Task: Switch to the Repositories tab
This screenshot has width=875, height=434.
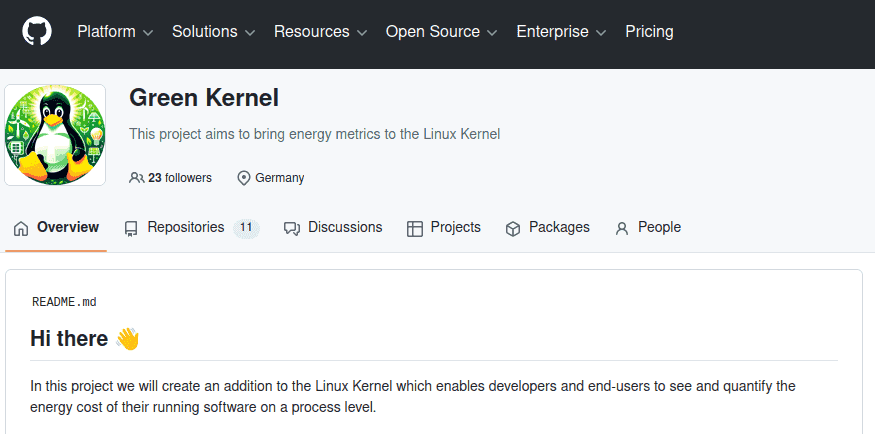Action: point(192,228)
